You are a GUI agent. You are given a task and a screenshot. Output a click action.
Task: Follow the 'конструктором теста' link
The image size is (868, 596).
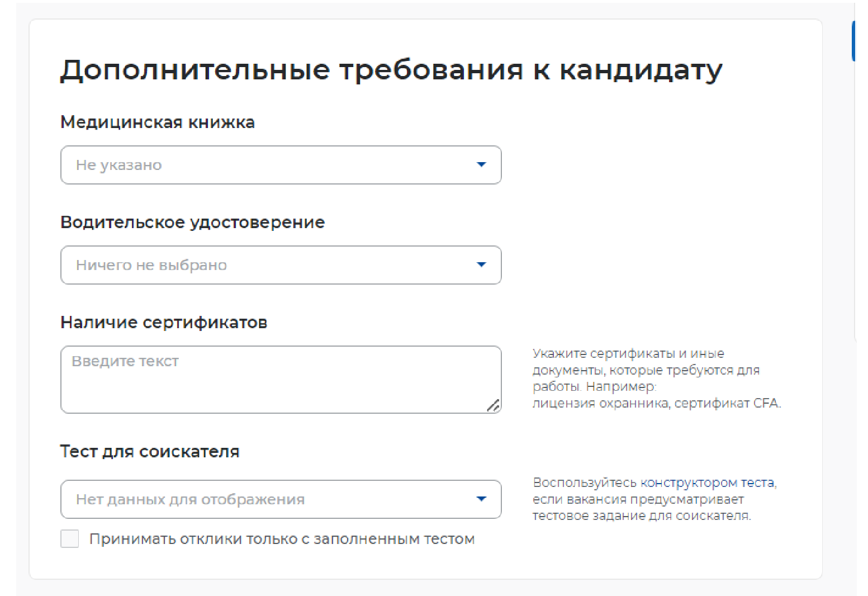tap(707, 483)
